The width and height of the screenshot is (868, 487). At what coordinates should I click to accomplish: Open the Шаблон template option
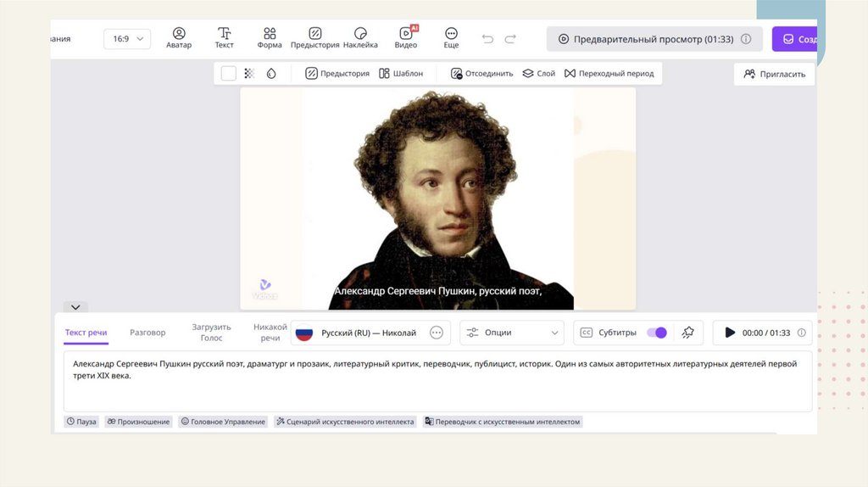(401, 73)
